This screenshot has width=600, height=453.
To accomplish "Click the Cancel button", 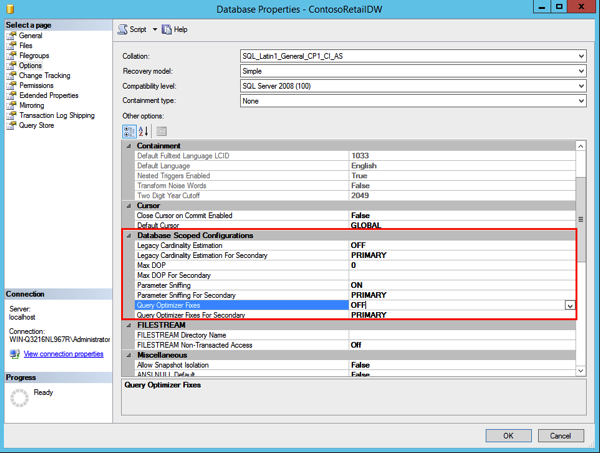I will click(561, 436).
